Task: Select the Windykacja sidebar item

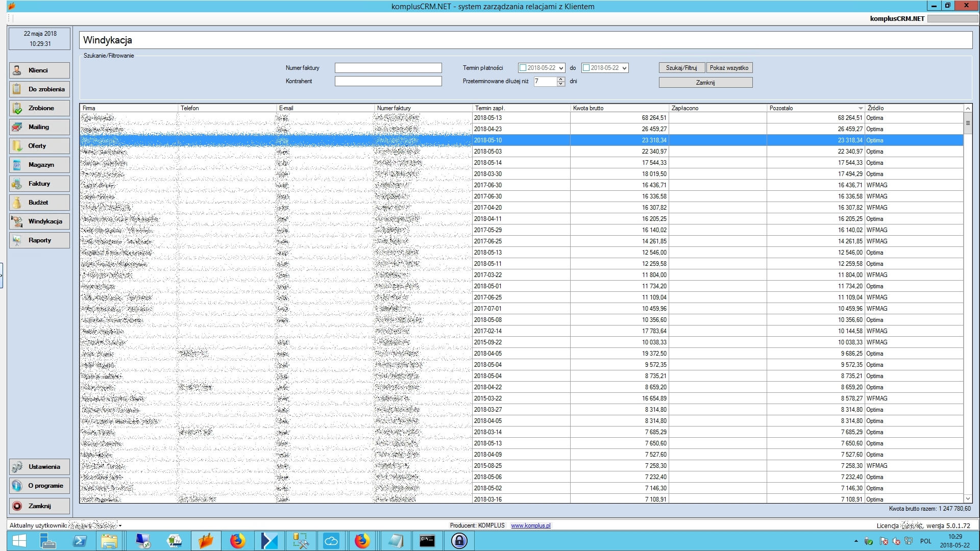Action: pos(39,221)
